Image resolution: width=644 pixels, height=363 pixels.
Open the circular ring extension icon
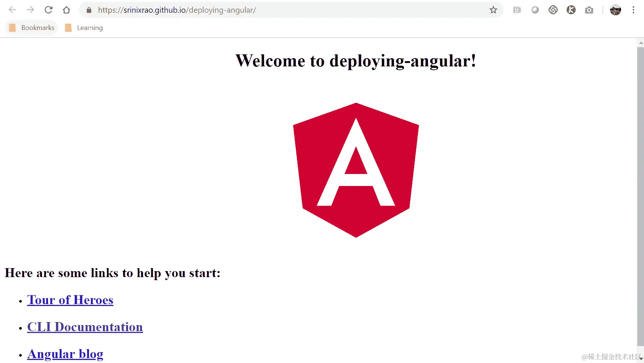535,10
